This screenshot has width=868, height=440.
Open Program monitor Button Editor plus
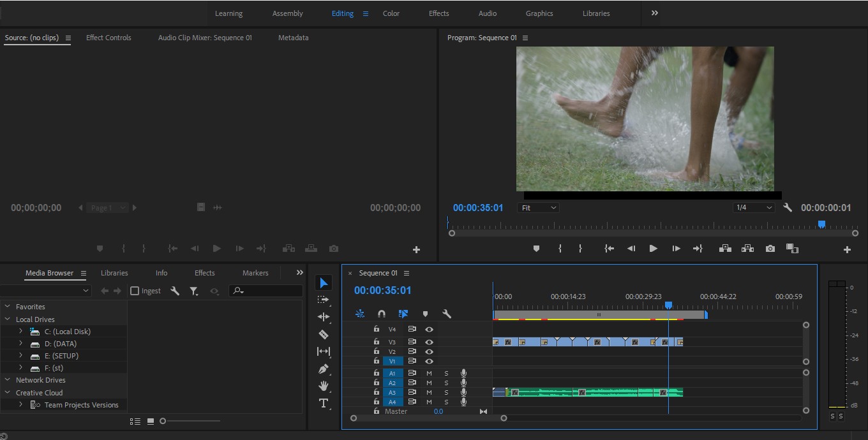click(x=847, y=249)
